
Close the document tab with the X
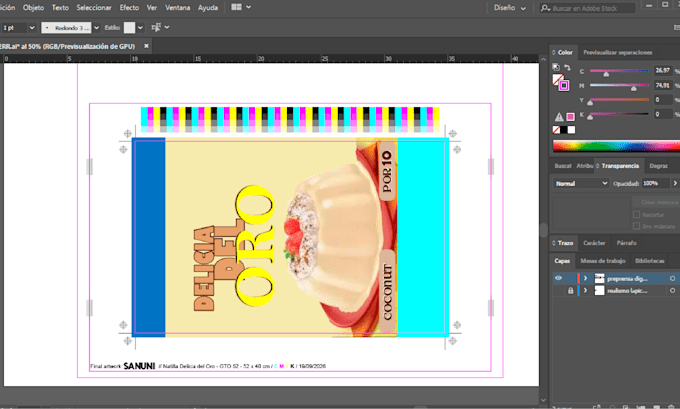pyautogui.click(x=147, y=46)
